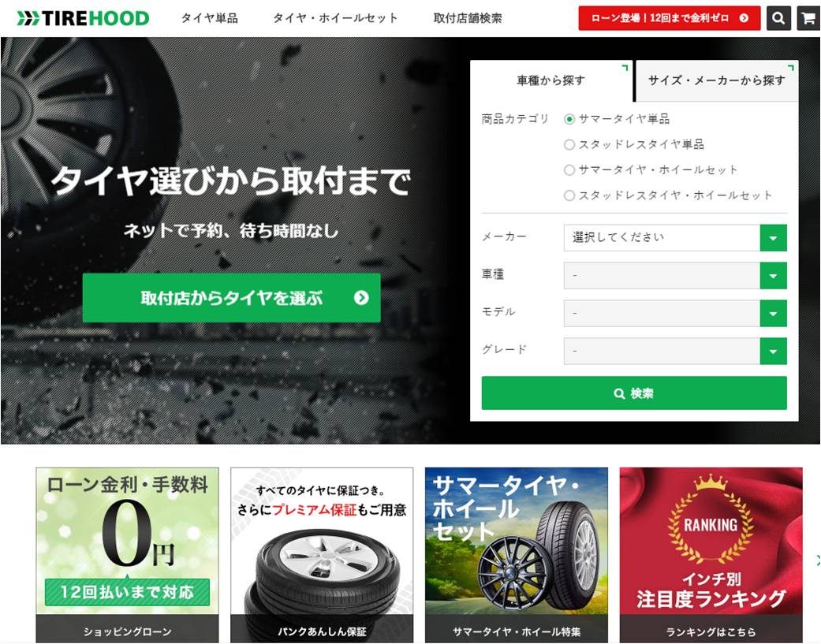Image resolution: width=821 pixels, height=644 pixels.
Task: Click the magnifier icon inside green 検索 button
Action: pos(619,393)
